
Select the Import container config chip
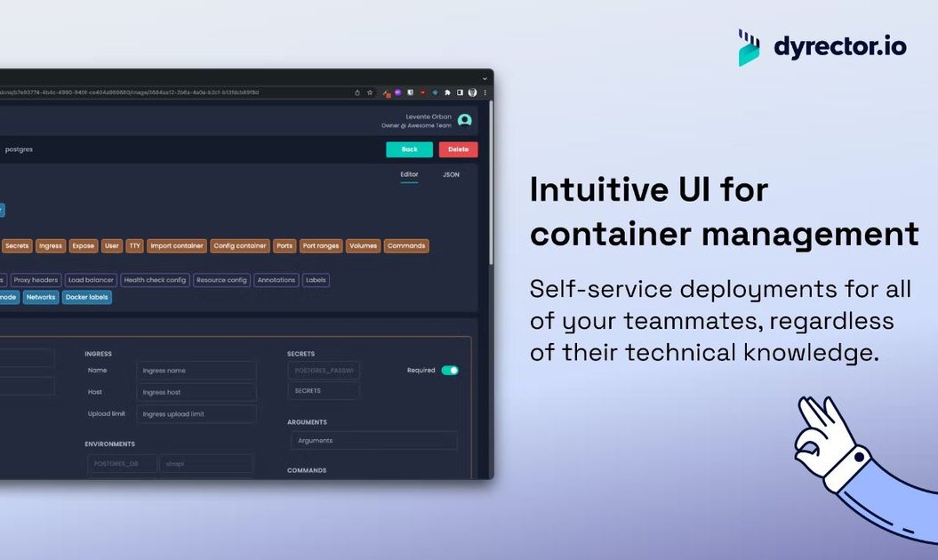pos(175,245)
